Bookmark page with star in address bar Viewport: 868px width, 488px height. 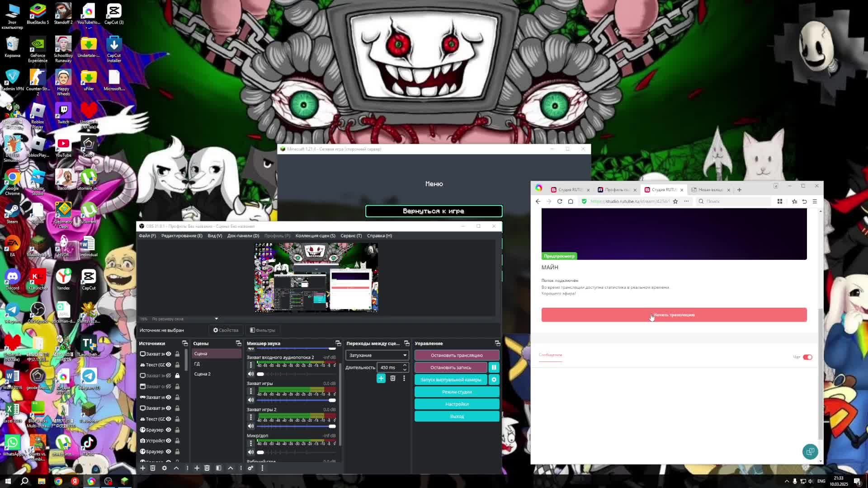click(675, 202)
